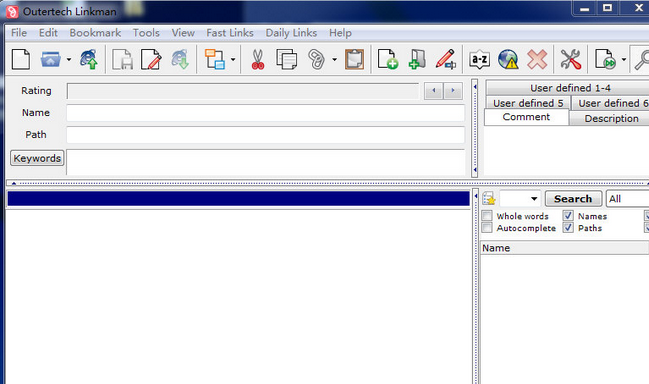Open settings with the wrench and screwdriver icon

[x=571, y=60]
